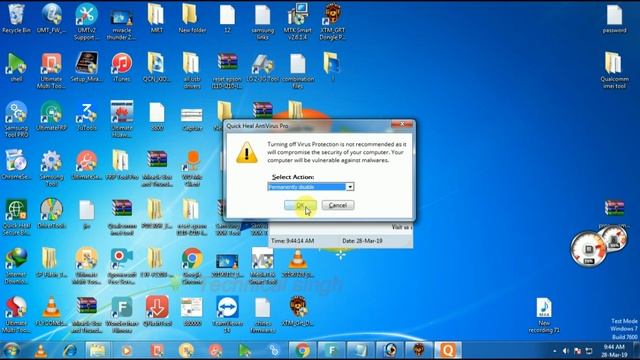Image resolution: width=640 pixels, height=360 pixels.
Task: Open the Recycle Bin desktop icon
Action: (x=16, y=19)
